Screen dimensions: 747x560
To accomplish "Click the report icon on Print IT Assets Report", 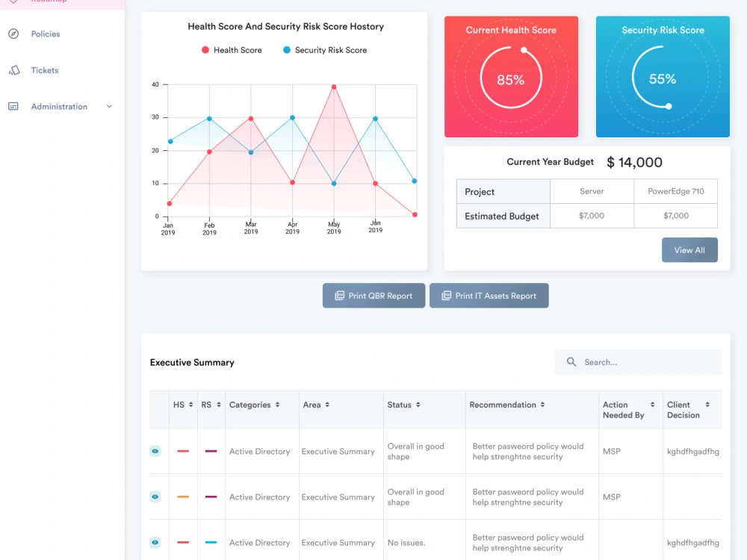I will pos(447,296).
